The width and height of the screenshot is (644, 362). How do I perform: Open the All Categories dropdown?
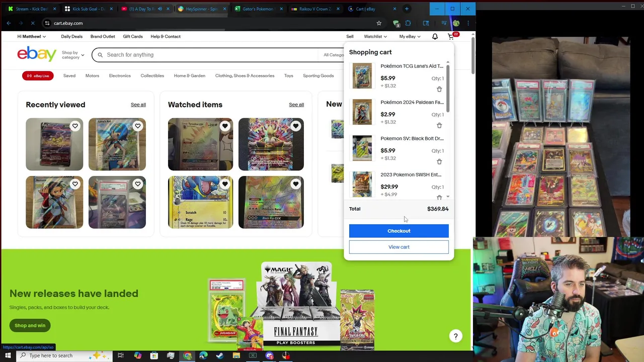pyautogui.click(x=333, y=55)
